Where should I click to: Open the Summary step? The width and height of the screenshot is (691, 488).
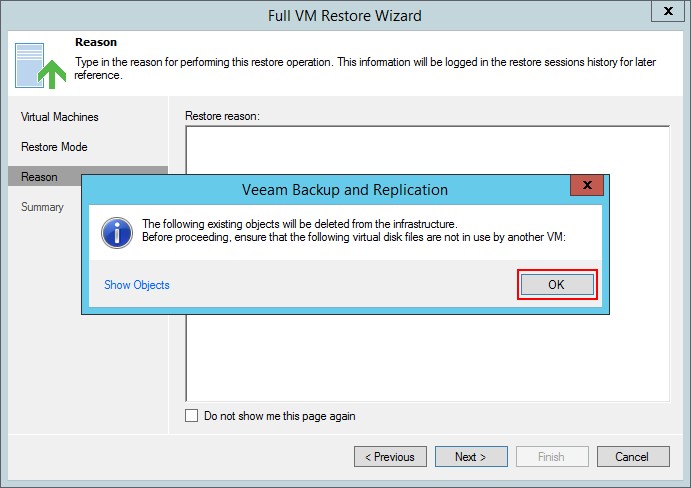coord(42,207)
